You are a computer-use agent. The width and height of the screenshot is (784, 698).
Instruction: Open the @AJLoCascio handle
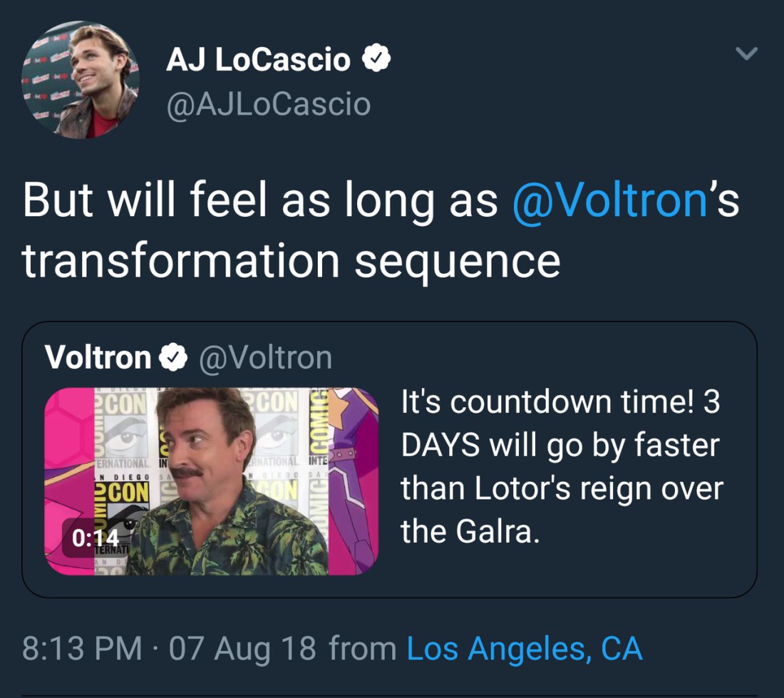pyautogui.click(x=268, y=105)
